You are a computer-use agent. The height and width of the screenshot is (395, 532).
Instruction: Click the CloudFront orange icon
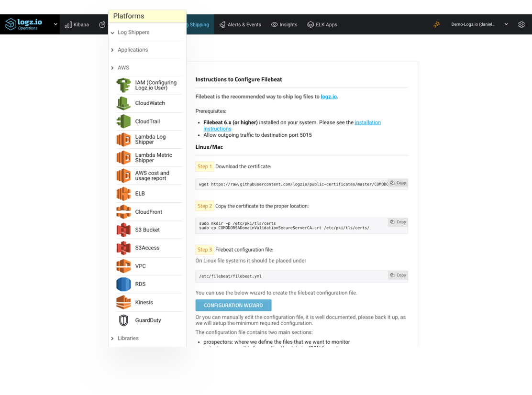coord(123,212)
